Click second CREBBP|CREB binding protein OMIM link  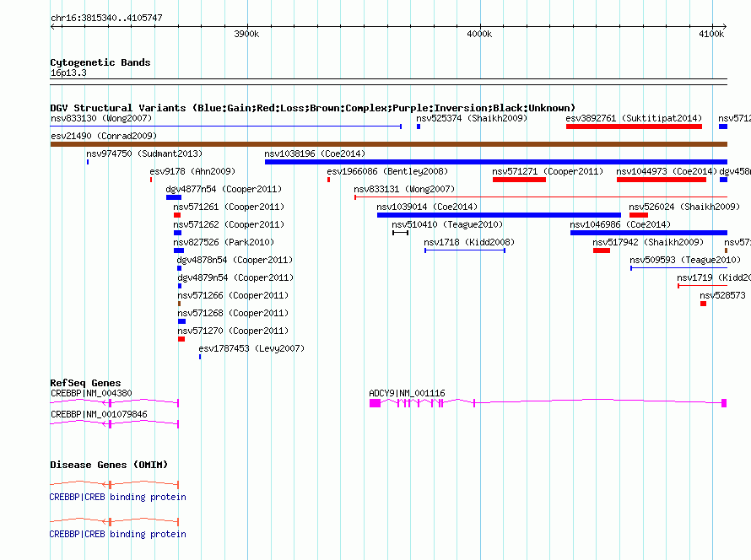(x=118, y=534)
